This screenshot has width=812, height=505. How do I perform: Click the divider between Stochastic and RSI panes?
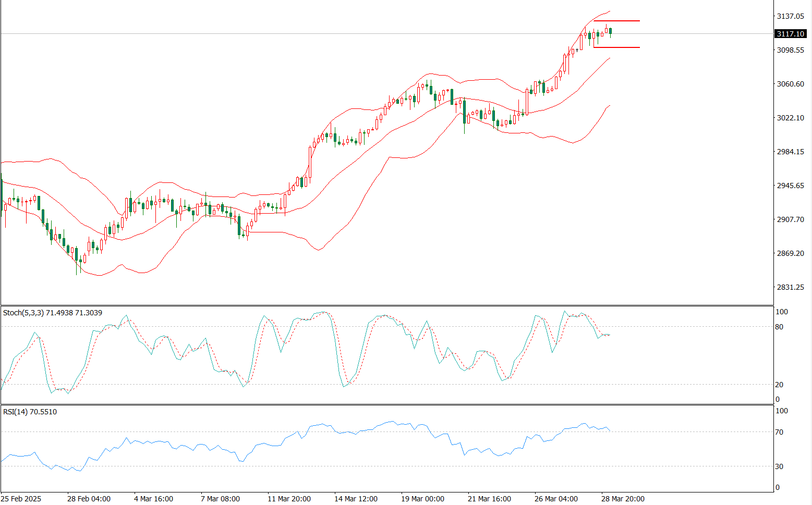click(386, 404)
